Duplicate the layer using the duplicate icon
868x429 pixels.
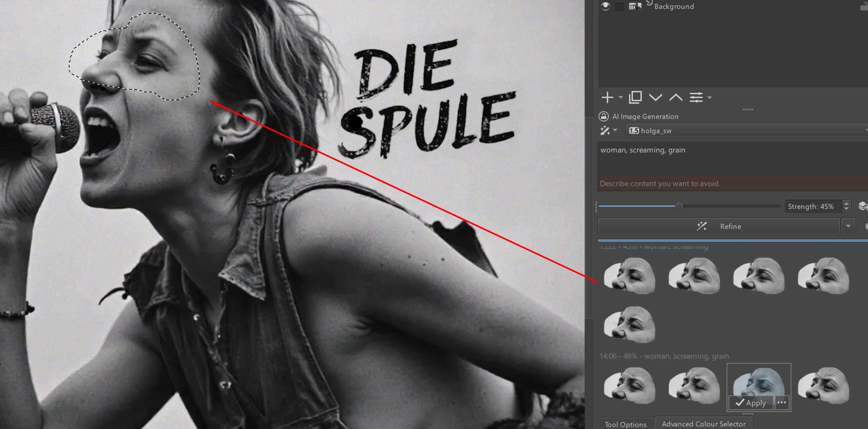(635, 98)
